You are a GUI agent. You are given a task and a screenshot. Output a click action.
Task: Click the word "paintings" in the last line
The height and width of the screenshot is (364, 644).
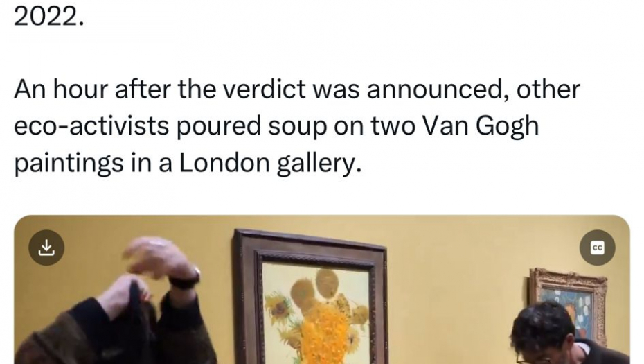(69, 164)
